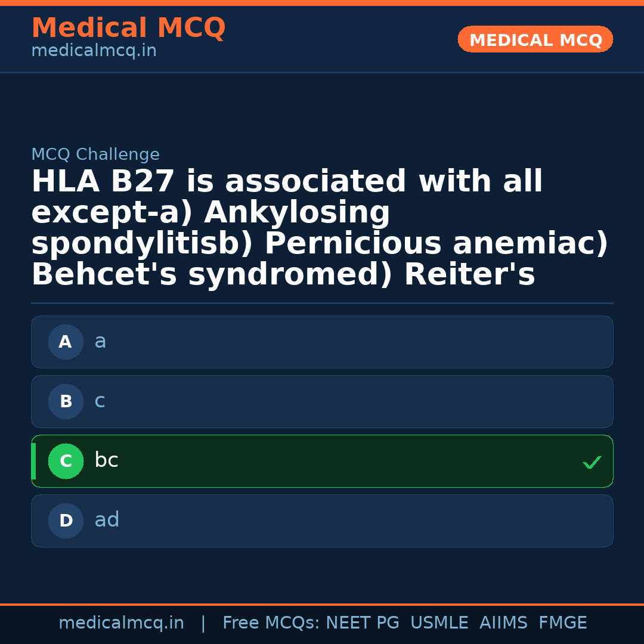Select the letter B option circle
This screenshot has width=644, height=644.
pyautogui.click(x=66, y=402)
